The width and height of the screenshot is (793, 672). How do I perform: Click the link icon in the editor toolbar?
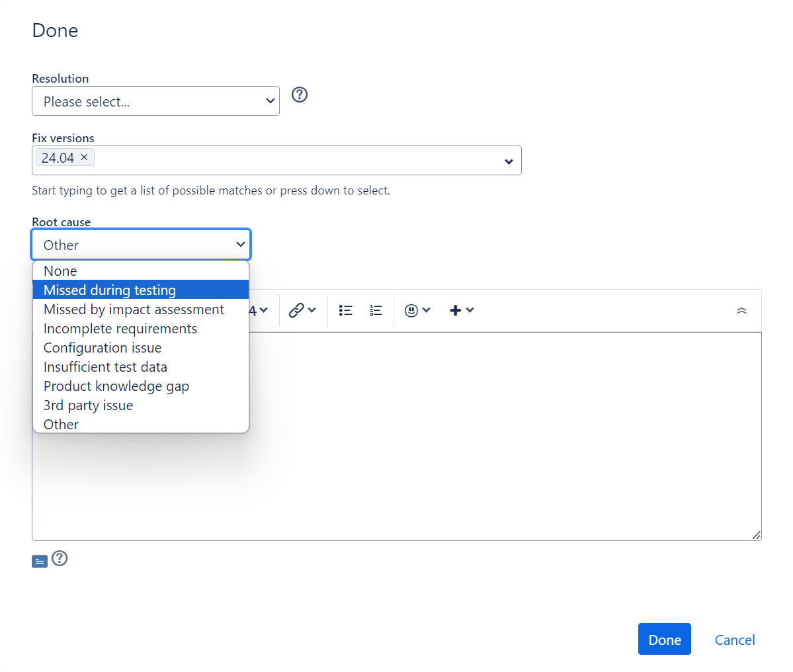296,310
